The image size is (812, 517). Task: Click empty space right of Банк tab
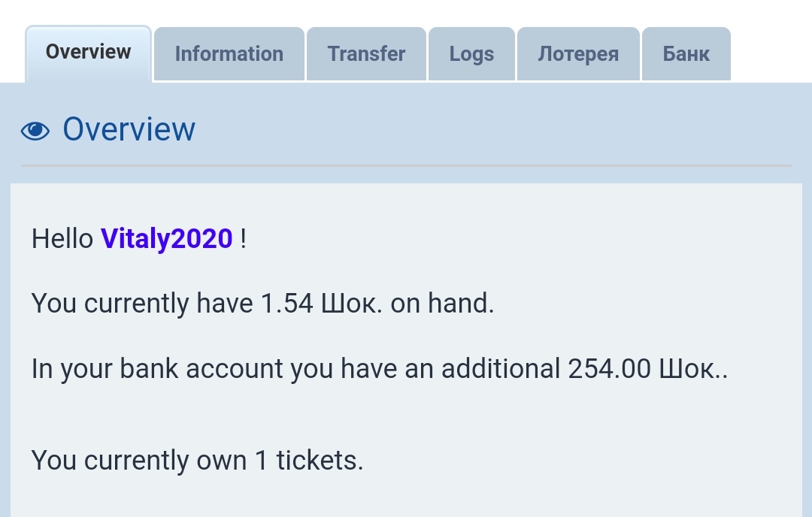click(771, 54)
